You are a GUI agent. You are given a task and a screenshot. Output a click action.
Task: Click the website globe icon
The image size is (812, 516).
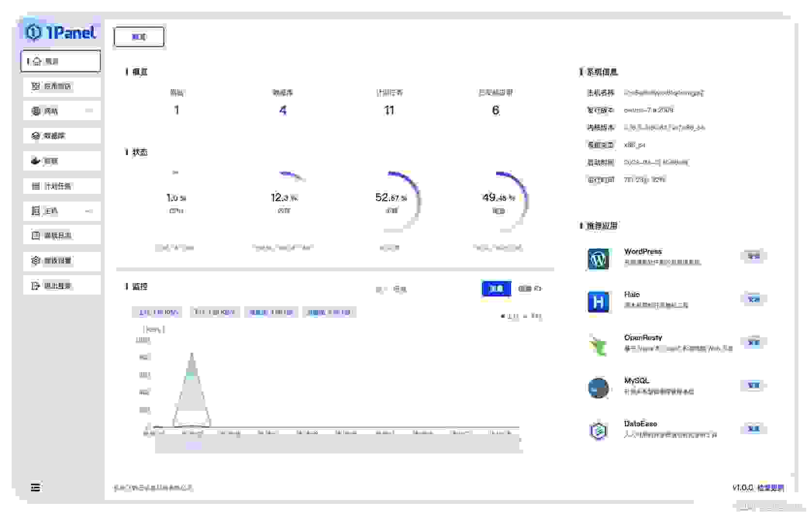click(35, 111)
